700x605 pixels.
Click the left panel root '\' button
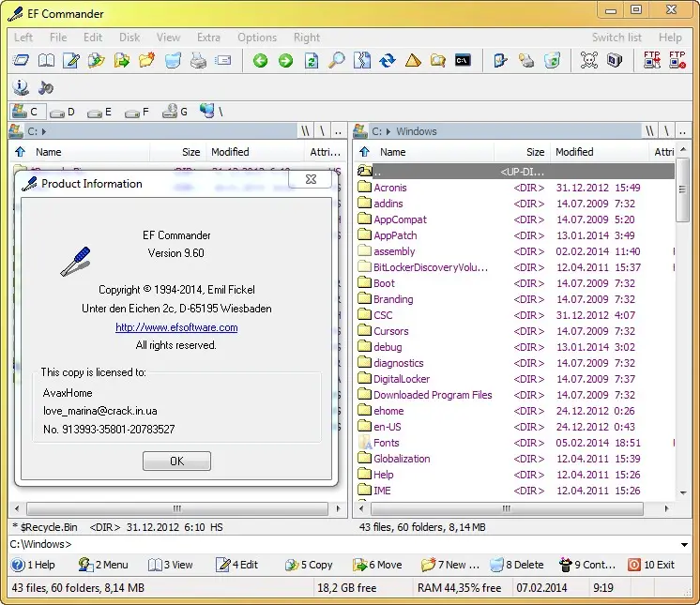coord(322,131)
